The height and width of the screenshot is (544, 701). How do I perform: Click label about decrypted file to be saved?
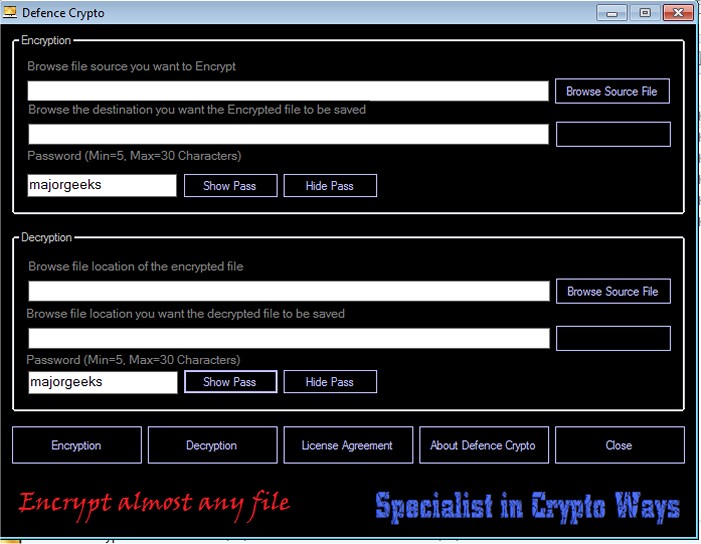click(186, 314)
